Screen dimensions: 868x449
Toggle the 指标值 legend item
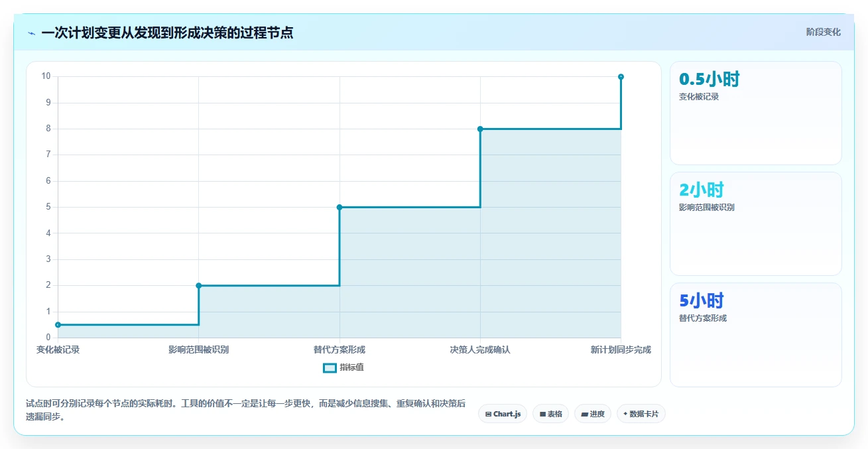click(343, 367)
